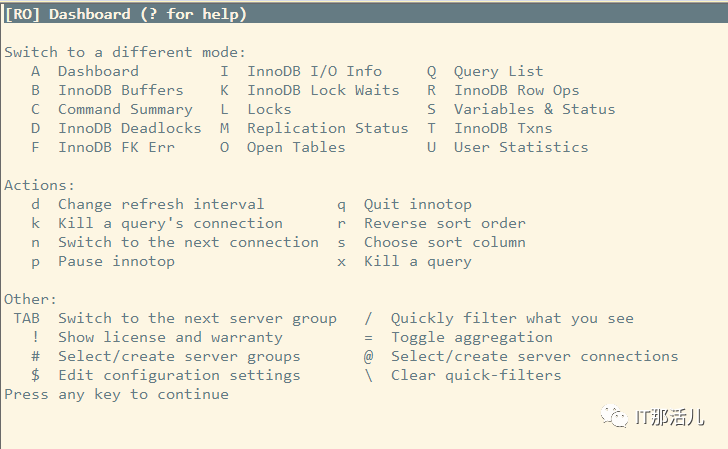Click the InnoDB Deadlocks option
Viewport: 728px width, 449px height.
coord(130,128)
